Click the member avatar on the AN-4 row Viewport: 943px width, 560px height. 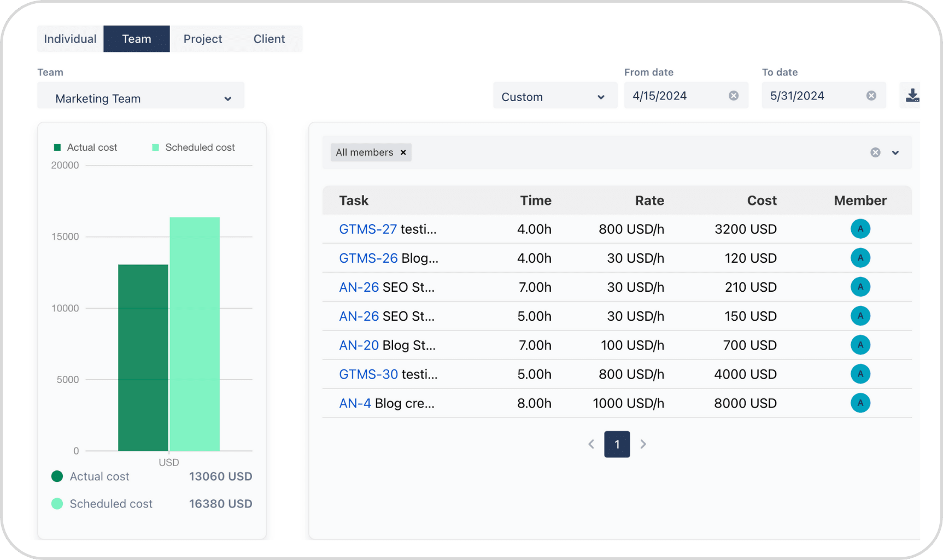click(860, 403)
